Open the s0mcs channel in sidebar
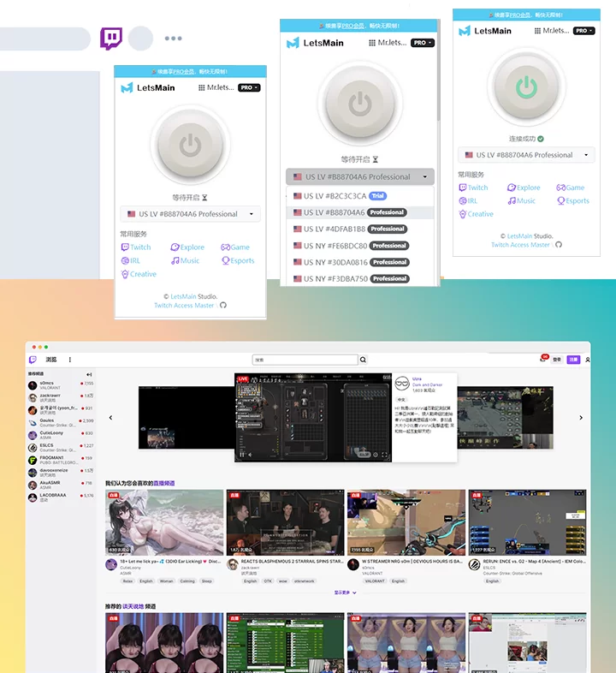This screenshot has width=616, height=673. (x=61, y=385)
